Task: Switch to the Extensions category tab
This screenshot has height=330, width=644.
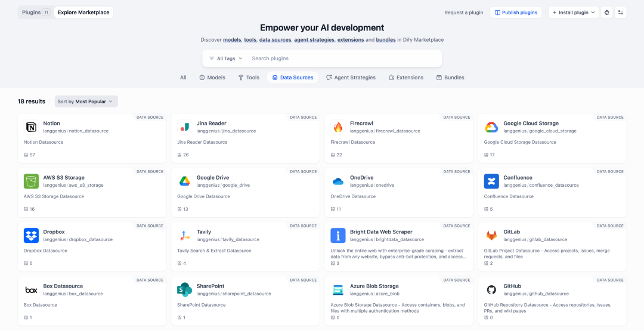Action: click(406, 77)
